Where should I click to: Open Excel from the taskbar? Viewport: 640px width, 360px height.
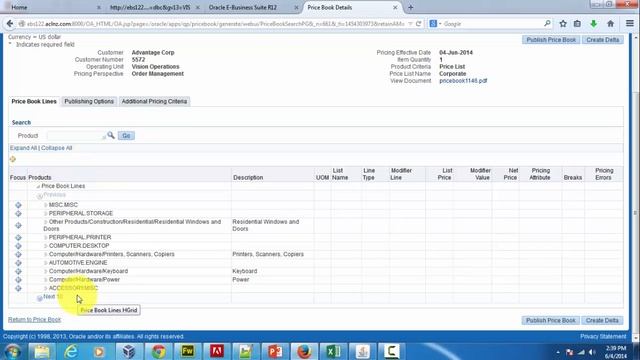point(333,351)
